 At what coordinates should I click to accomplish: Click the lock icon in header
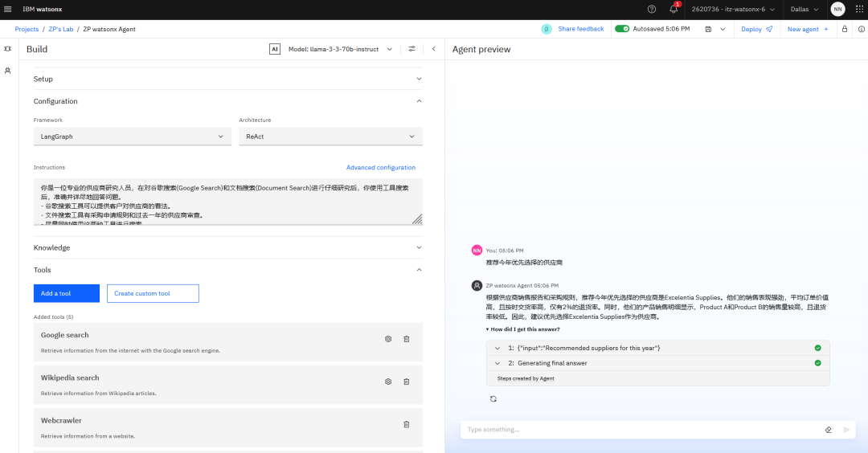pos(844,29)
